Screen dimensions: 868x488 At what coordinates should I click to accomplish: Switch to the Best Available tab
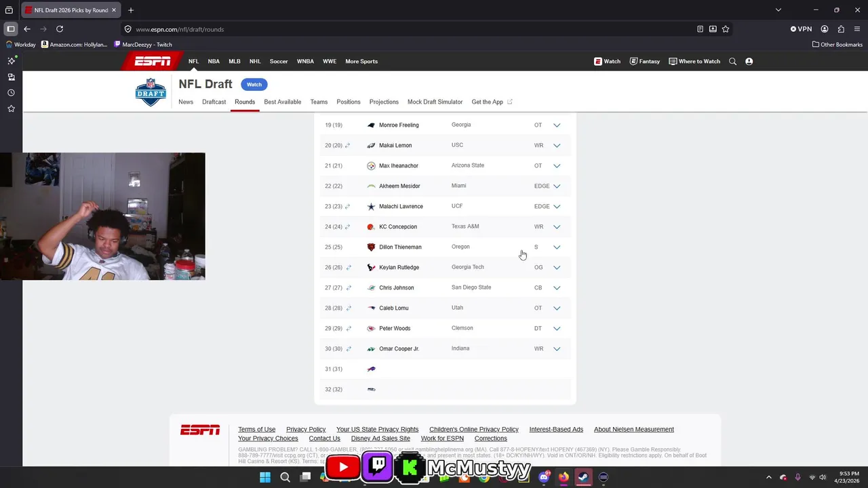click(x=283, y=102)
